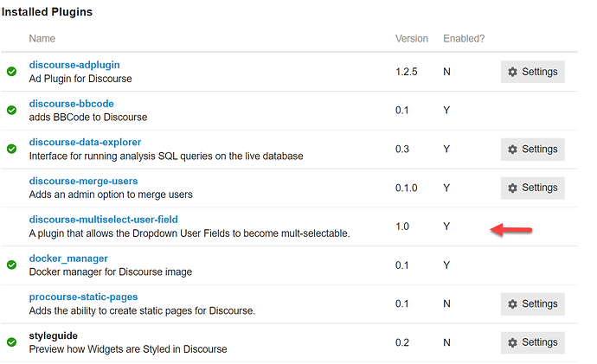
Task: Open Settings for discourse-adplugin
Action: tap(532, 72)
